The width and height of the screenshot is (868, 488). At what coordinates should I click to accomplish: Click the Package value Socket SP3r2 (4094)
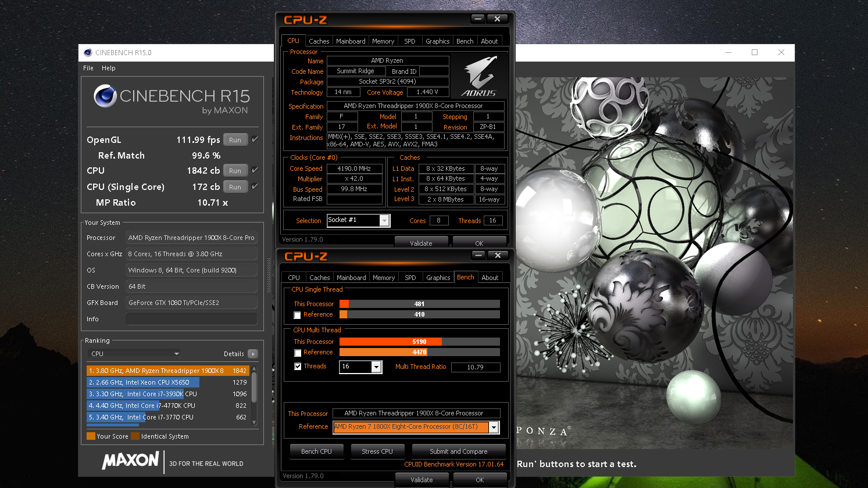pos(388,81)
